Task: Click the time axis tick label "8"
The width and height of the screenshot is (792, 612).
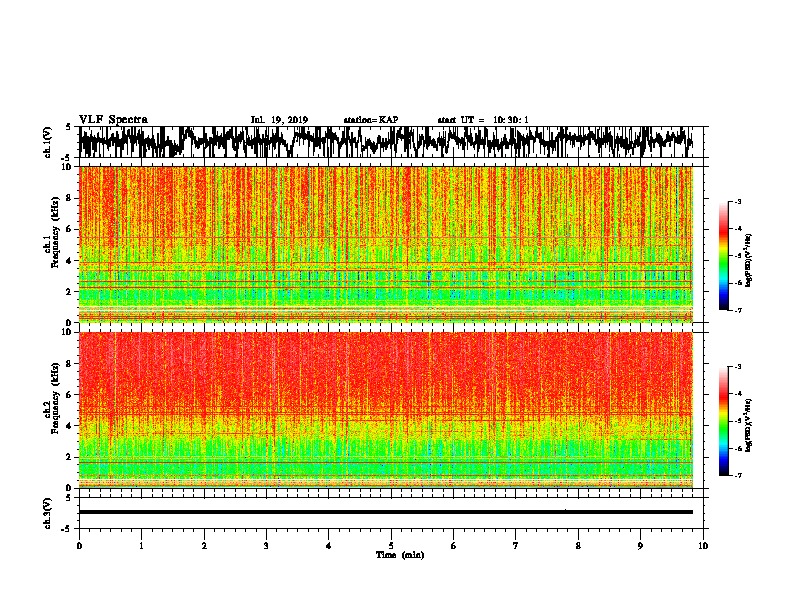Action: point(578,546)
